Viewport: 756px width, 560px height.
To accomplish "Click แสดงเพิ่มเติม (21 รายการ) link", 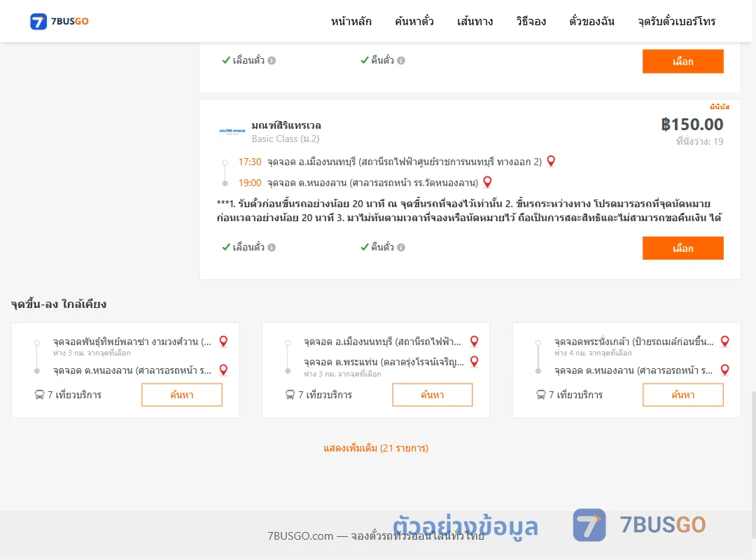I will [376, 448].
